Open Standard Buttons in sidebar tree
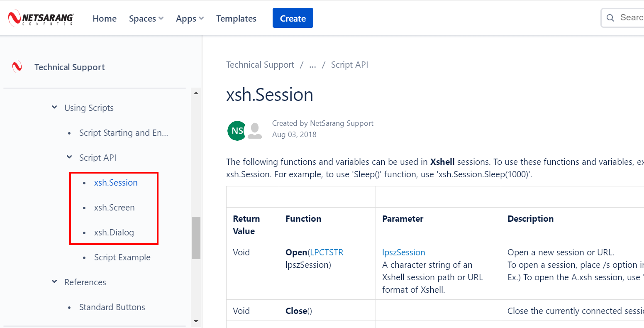Screen dimensions: 644x328 click(112, 307)
